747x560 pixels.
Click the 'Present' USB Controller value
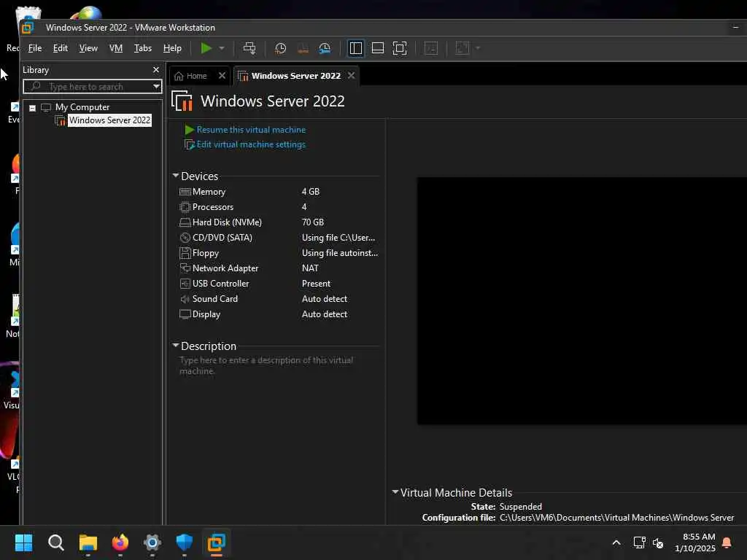[x=316, y=284]
